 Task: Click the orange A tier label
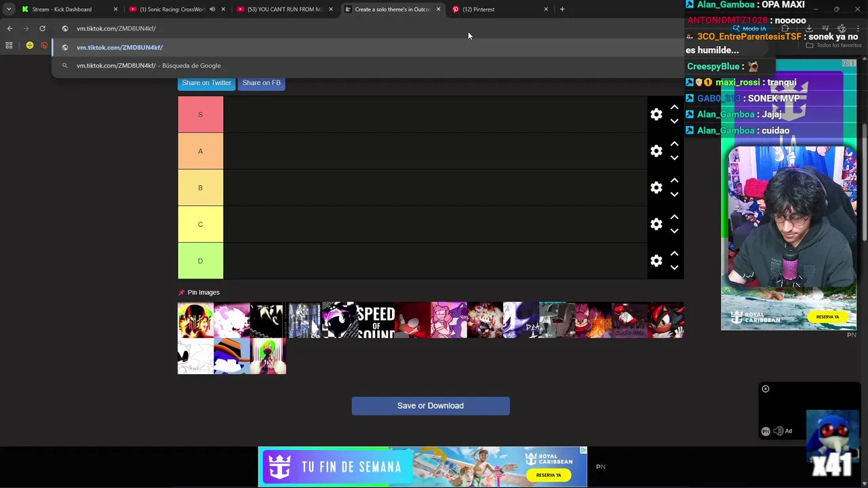click(x=200, y=151)
